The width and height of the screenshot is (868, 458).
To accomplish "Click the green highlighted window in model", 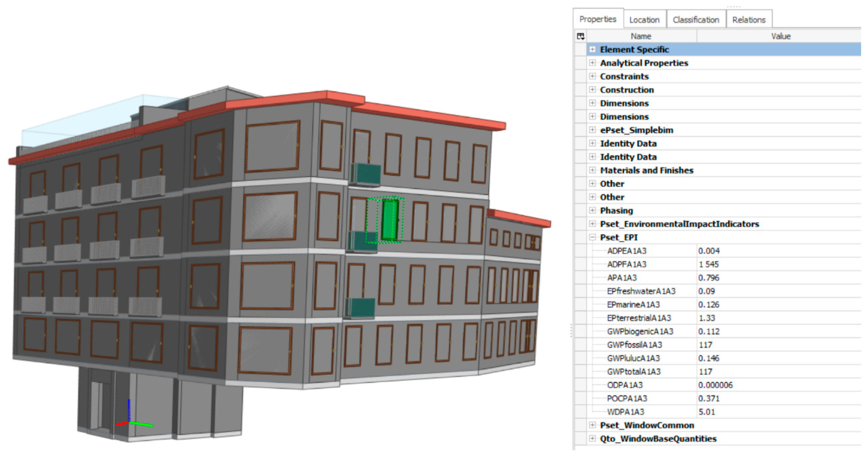I will coord(390,220).
